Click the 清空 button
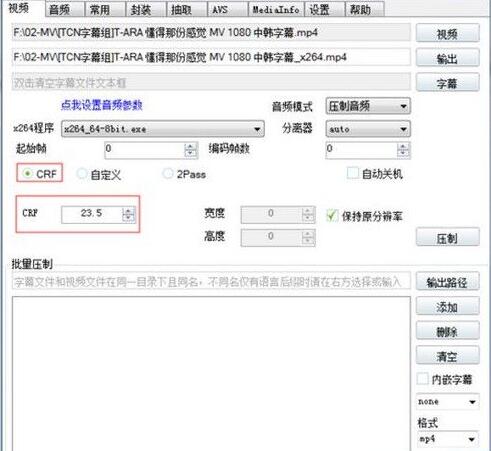 pyautogui.click(x=448, y=356)
